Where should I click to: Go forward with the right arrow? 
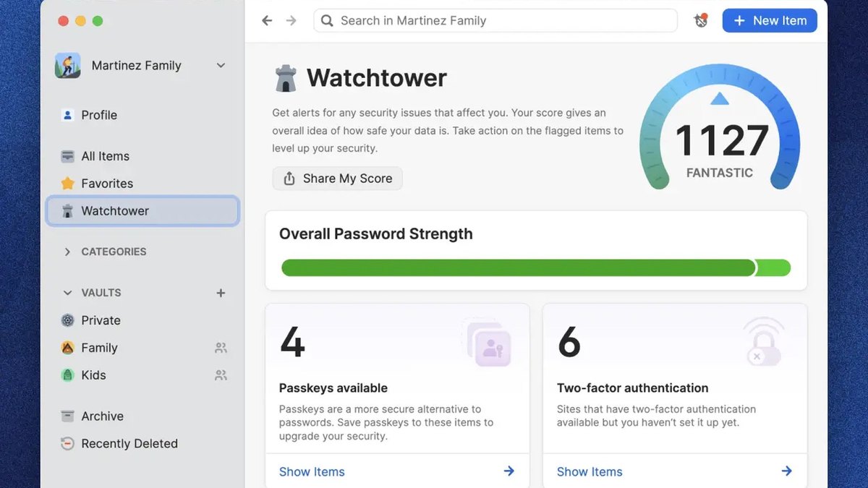292,20
